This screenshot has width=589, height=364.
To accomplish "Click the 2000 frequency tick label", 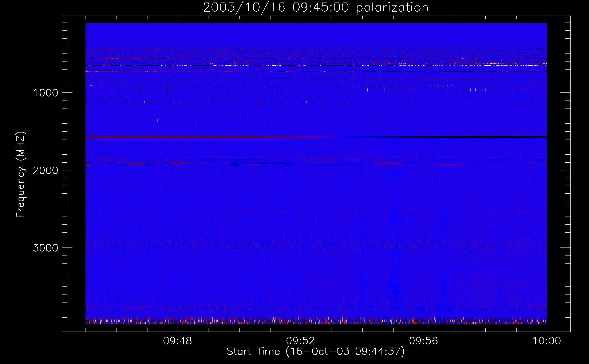I will (46, 170).
